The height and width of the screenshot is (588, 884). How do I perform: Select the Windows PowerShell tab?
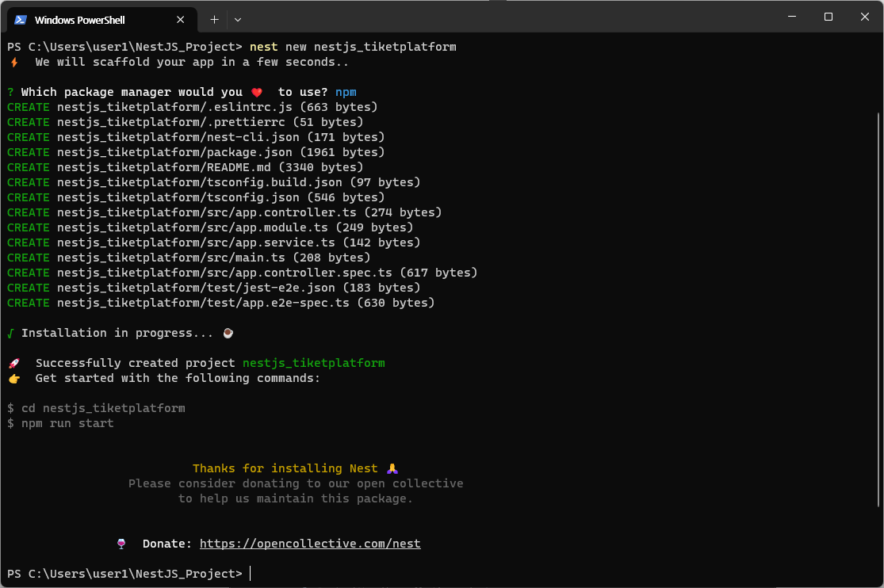pos(102,20)
